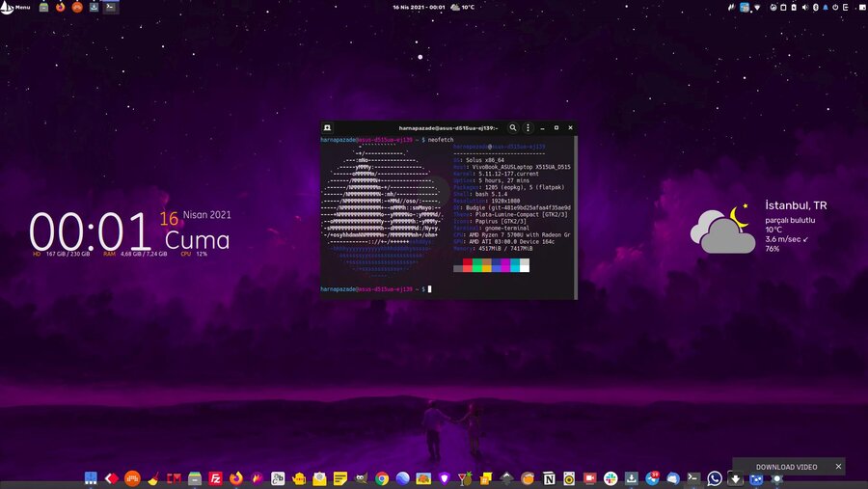868x489 pixels.
Task: Open the red video recorder dock icon
Action: click(x=589, y=478)
